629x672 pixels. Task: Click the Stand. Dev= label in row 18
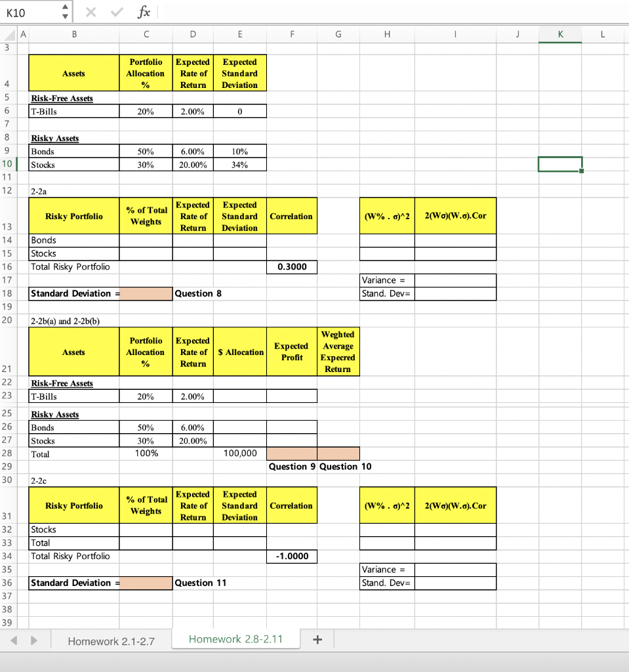[387, 293]
